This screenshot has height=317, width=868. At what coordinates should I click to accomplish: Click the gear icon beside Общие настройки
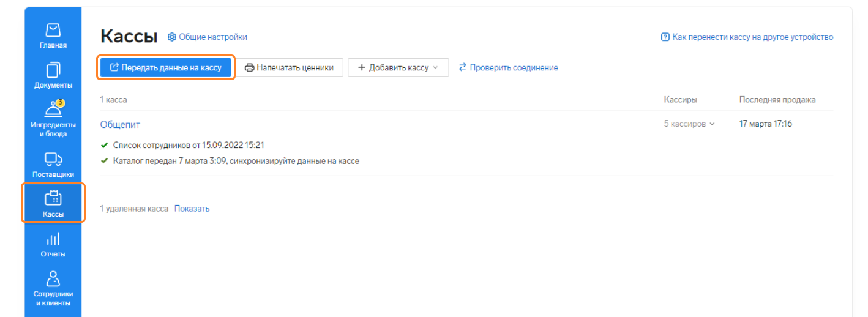click(x=172, y=37)
